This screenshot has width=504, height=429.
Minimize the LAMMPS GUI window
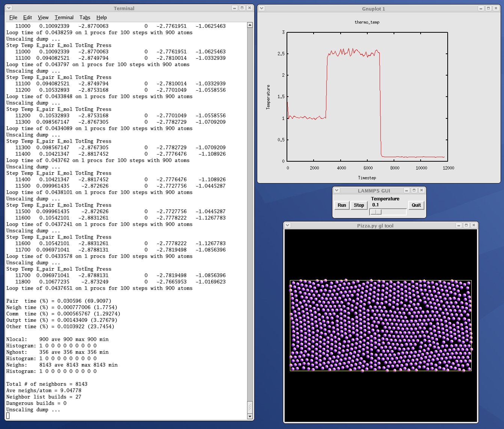[406, 191]
